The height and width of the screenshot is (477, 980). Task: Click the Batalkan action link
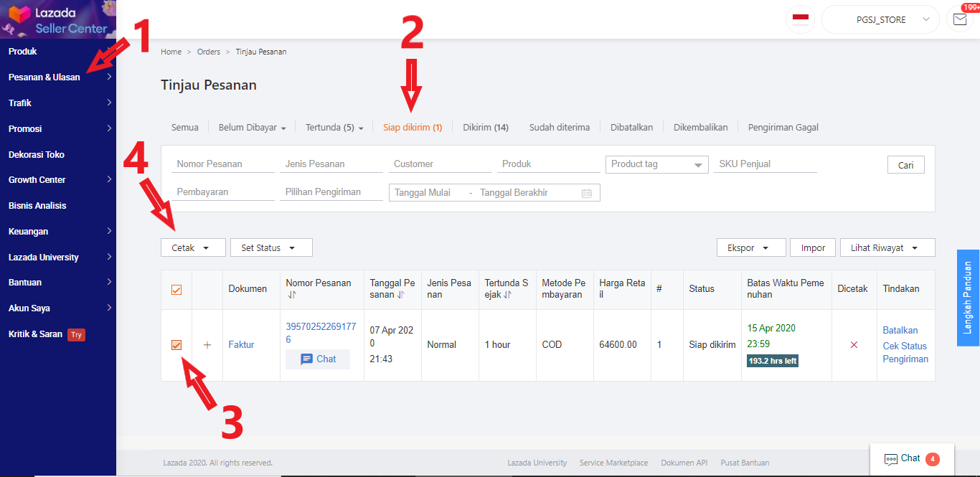coord(900,331)
